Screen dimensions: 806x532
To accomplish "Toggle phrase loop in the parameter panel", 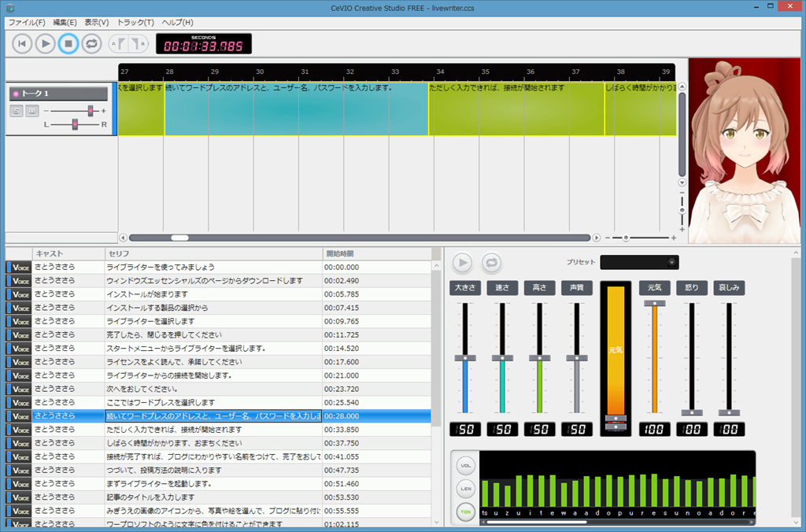I will click(x=491, y=263).
